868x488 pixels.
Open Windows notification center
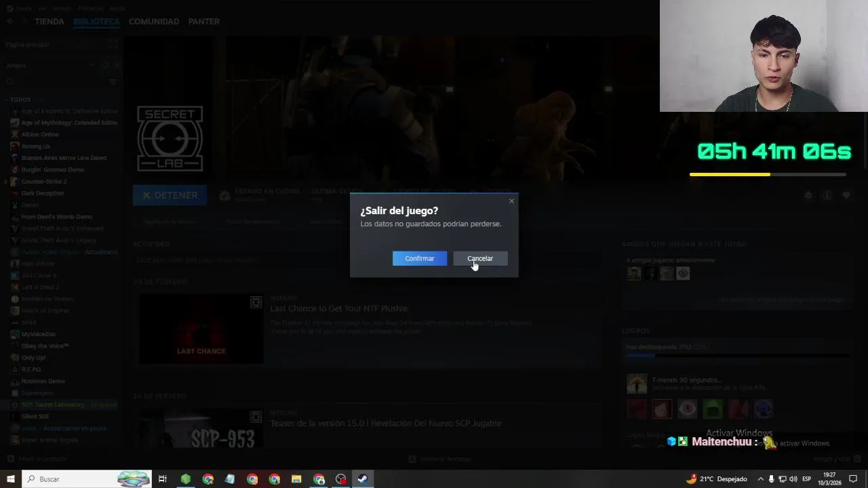click(x=854, y=479)
